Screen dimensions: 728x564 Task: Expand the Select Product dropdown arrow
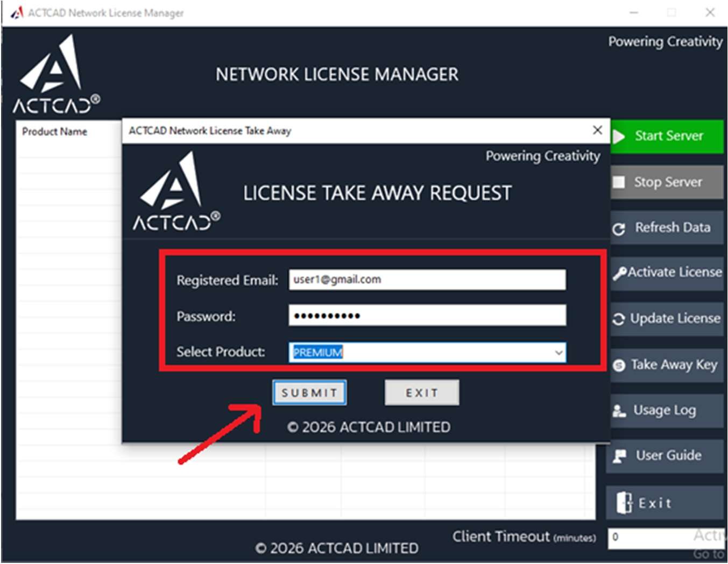(x=559, y=352)
